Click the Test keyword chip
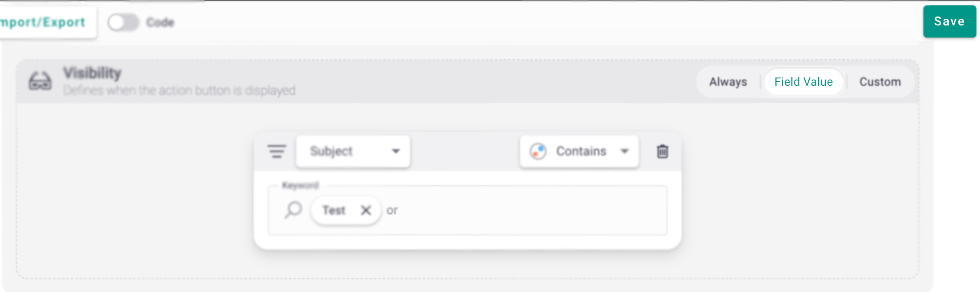The image size is (980, 292). click(334, 210)
